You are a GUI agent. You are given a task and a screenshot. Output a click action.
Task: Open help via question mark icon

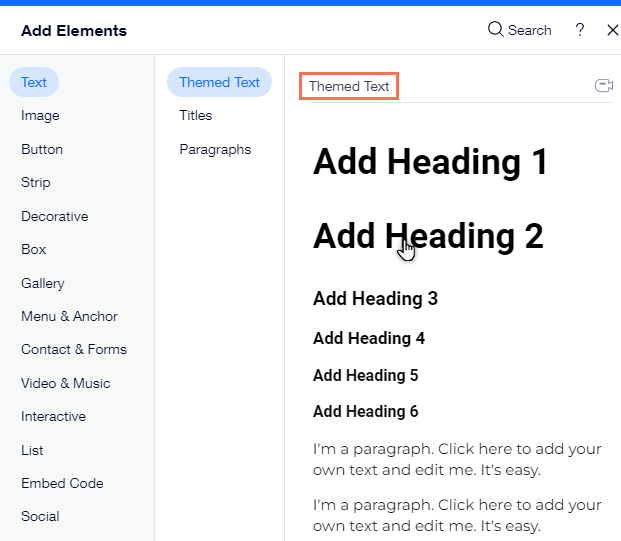click(580, 30)
